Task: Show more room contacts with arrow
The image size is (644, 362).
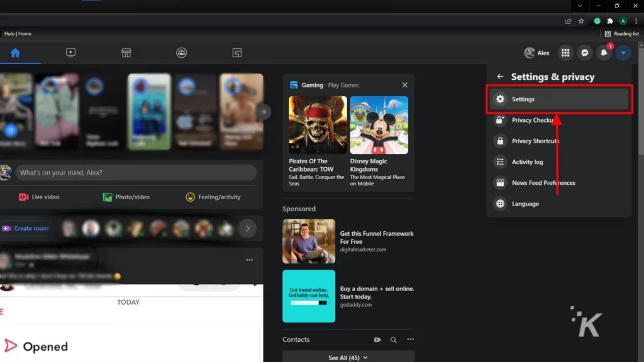Action: [247, 228]
